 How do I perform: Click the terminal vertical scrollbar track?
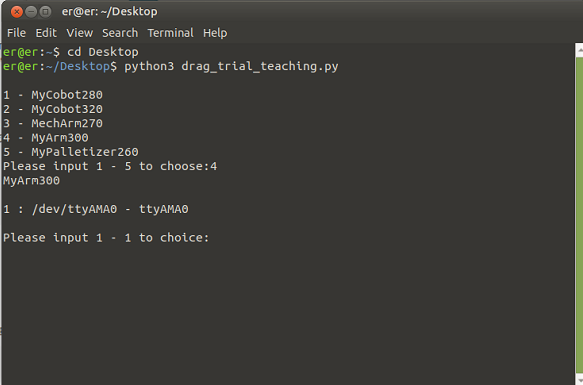pos(579,214)
